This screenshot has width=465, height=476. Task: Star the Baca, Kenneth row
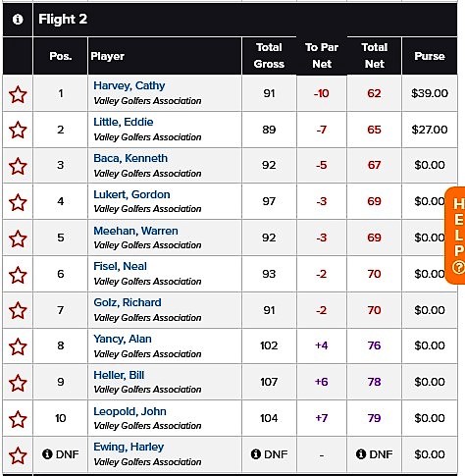point(18,166)
